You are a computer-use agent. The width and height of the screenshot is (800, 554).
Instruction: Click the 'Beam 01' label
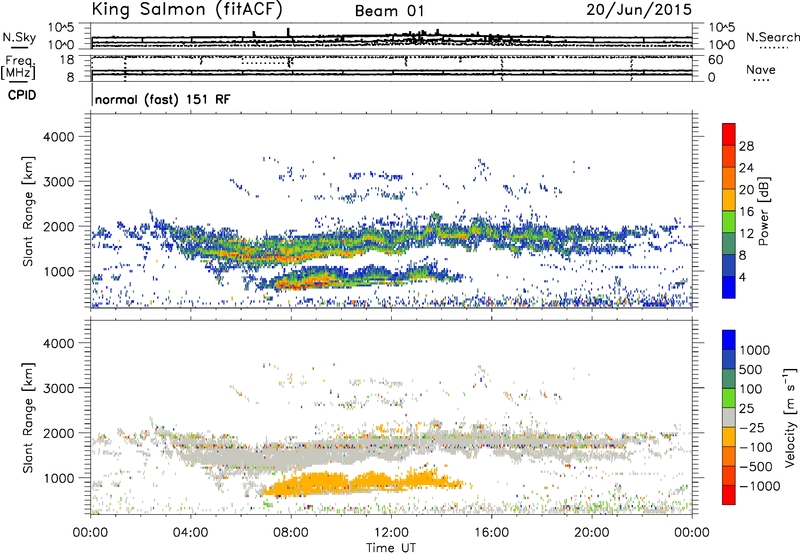[x=389, y=11]
